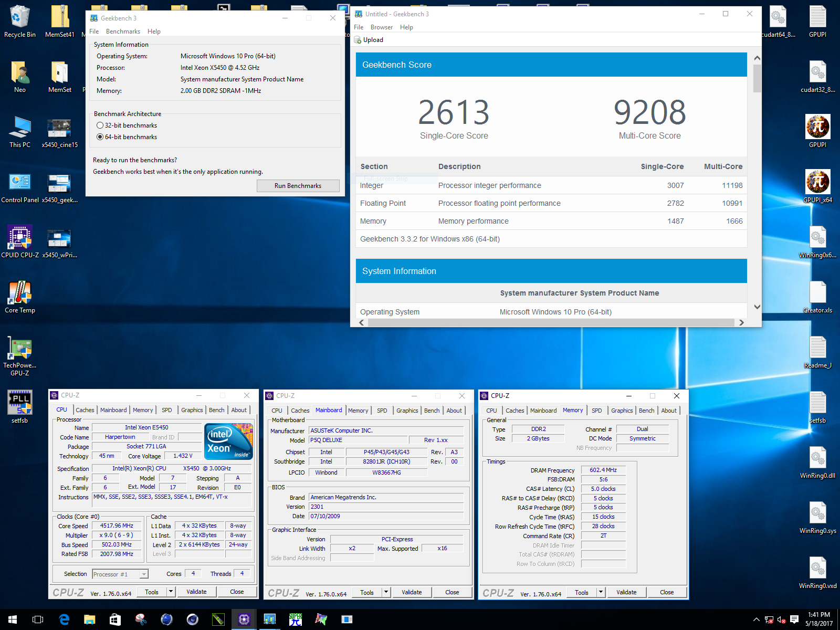The image size is (840, 630).
Task: Click Validate in CPU-Z Mainboard window
Action: pyautogui.click(x=412, y=592)
